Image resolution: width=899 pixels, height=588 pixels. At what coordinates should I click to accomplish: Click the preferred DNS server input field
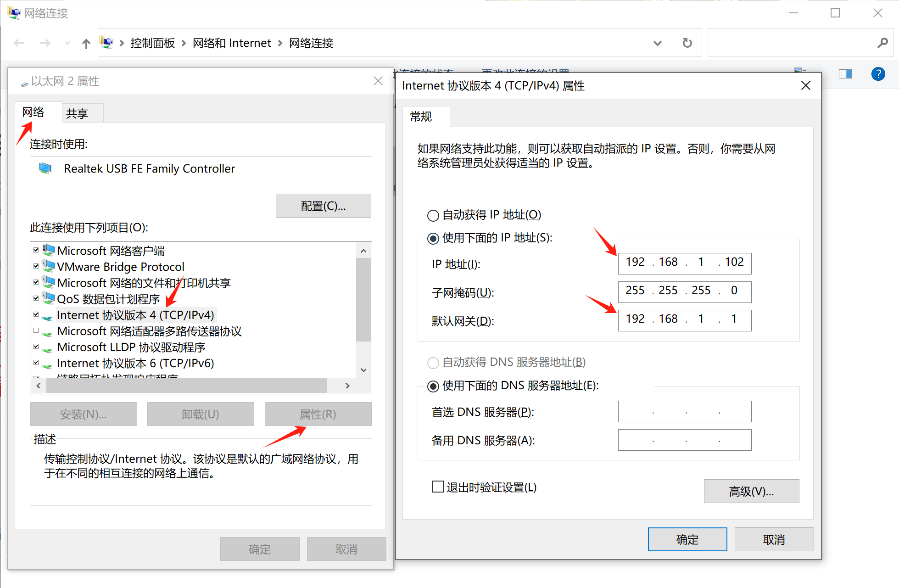click(684, 412)
